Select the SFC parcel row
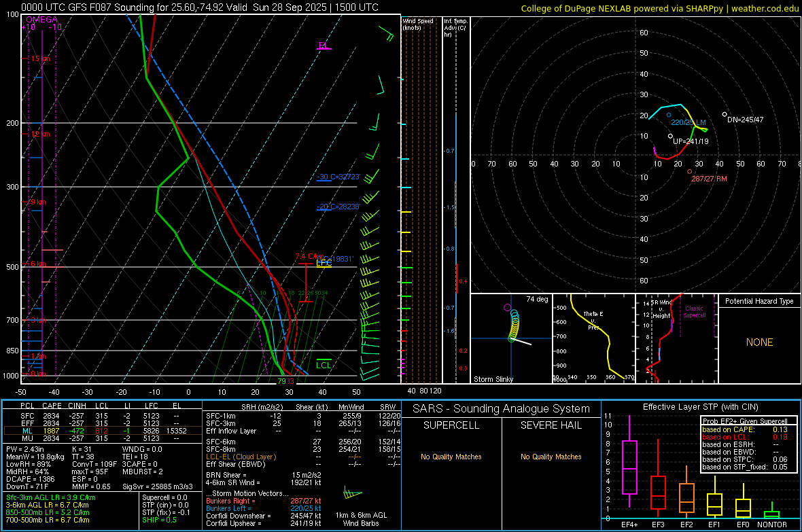 coord(103,416)
